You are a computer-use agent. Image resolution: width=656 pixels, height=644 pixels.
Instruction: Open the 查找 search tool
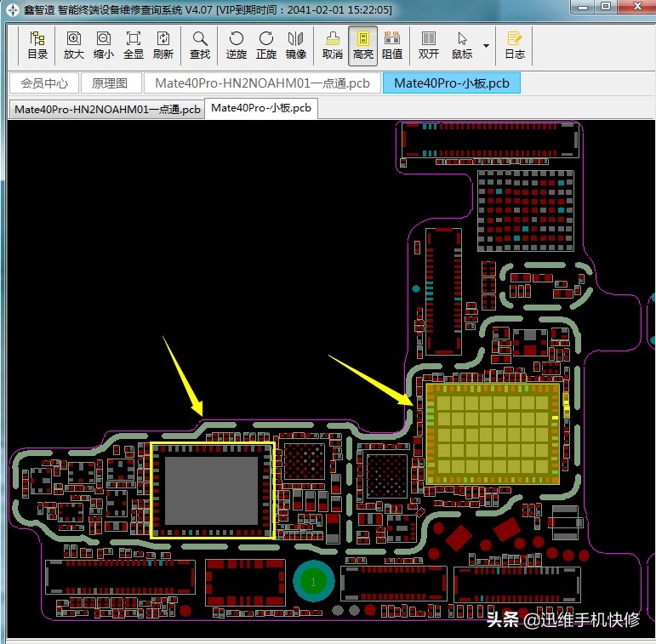coord(200,45)
